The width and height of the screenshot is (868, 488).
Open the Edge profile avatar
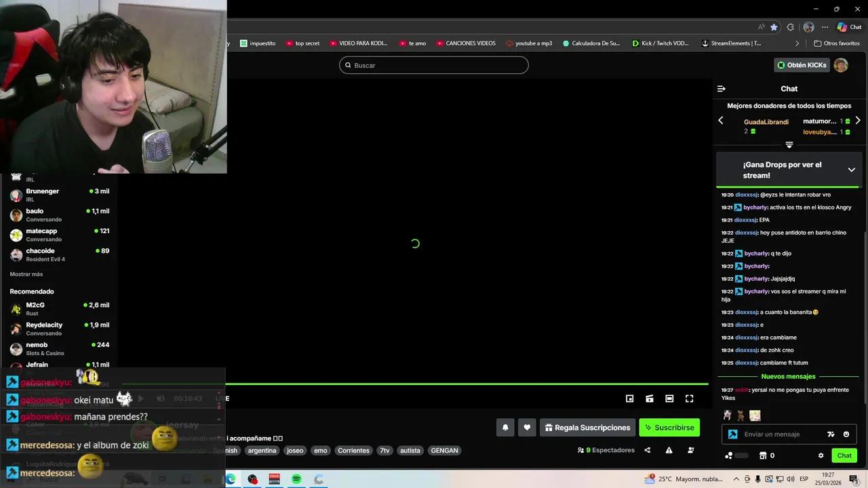808,27
